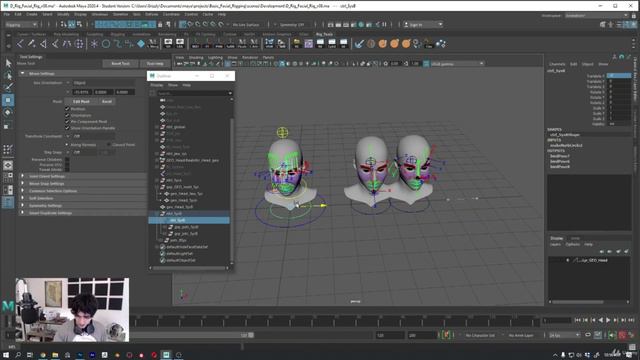Open Windows Start menu
The width and height of the screenshot is (640, 360).
point(6,355)
